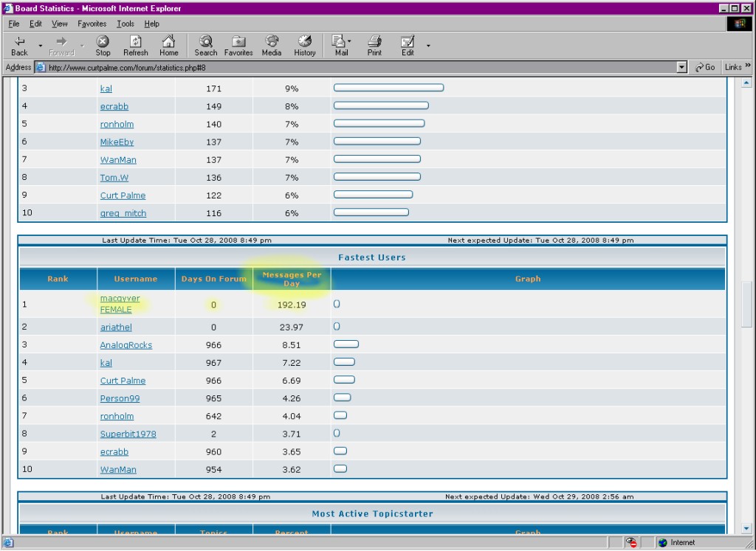Click the Links toolbar label
Viewport: 756px width, 551px height.
(x=733, y=67)
